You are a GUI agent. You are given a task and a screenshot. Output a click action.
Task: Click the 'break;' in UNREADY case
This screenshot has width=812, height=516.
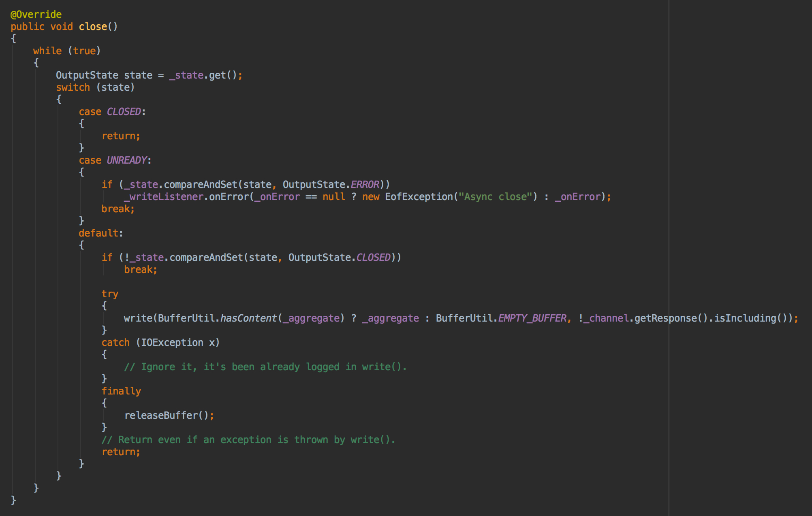118,209
